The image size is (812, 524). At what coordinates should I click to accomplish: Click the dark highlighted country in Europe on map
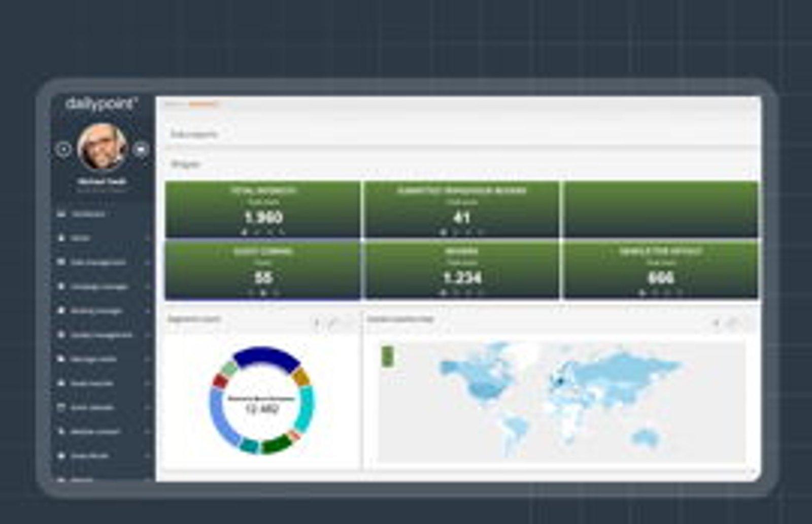(560, 381)
